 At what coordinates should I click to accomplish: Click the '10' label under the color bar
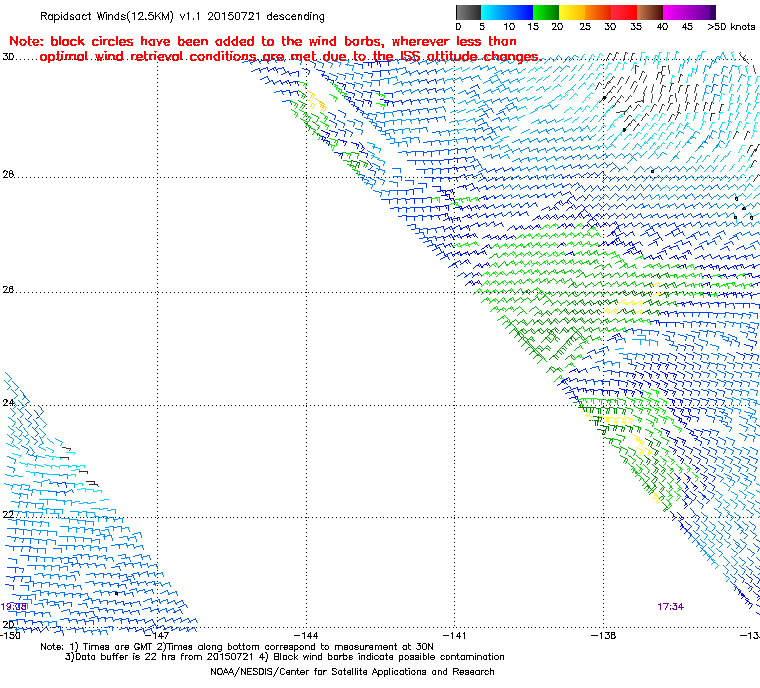pyautogui.click(x=509, y=27)
